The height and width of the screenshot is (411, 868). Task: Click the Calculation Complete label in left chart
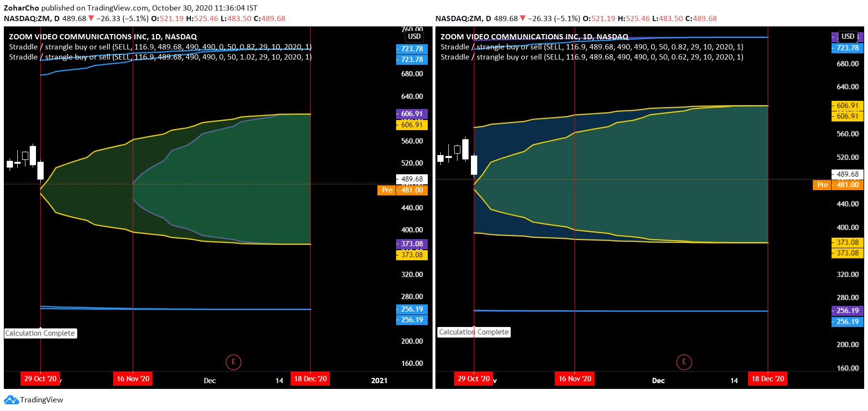[x=40, y=333]
